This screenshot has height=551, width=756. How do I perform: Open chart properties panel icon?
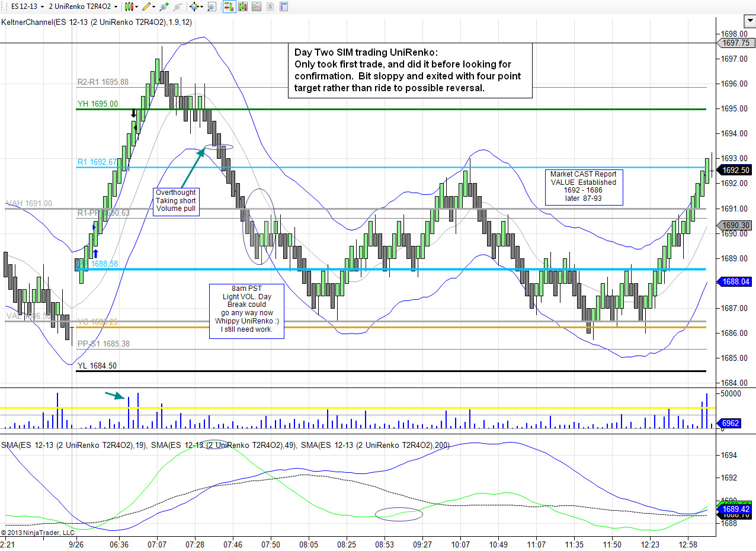point(283,7)
